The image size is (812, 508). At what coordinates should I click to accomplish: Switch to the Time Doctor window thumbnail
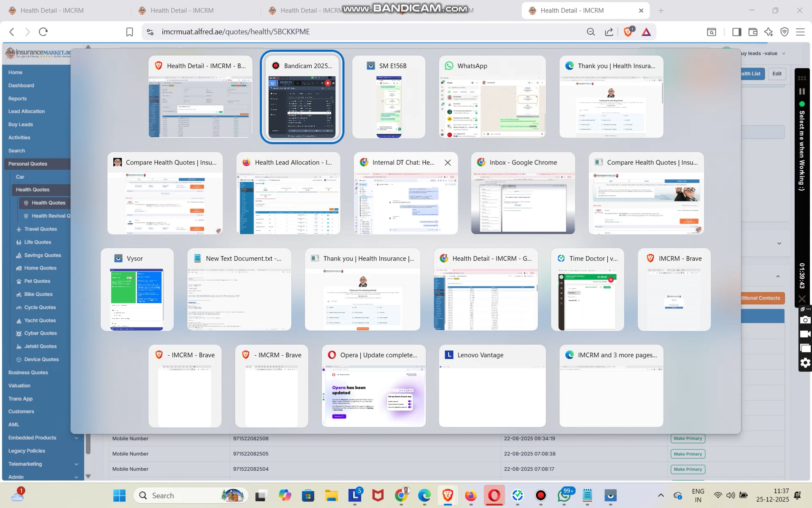(587, 290)
